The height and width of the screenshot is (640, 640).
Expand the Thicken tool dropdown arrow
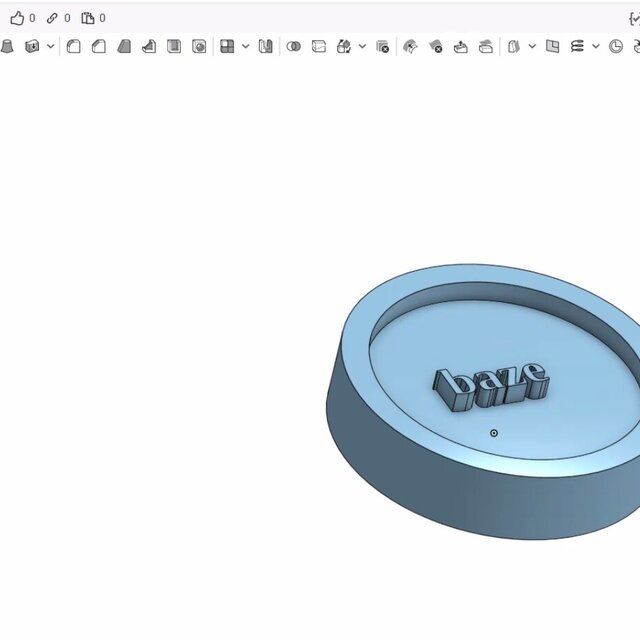(x=50, y=46)
